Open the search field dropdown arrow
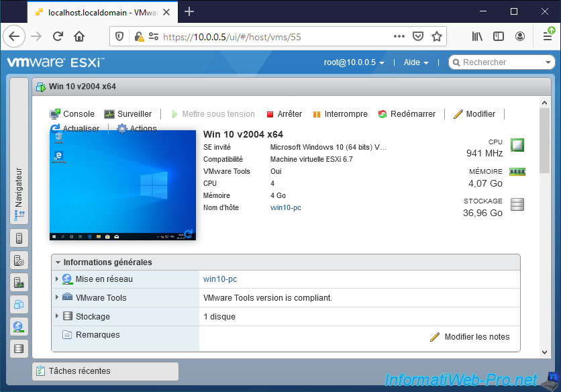Screen dimensions: 561x392 point(548,62)
